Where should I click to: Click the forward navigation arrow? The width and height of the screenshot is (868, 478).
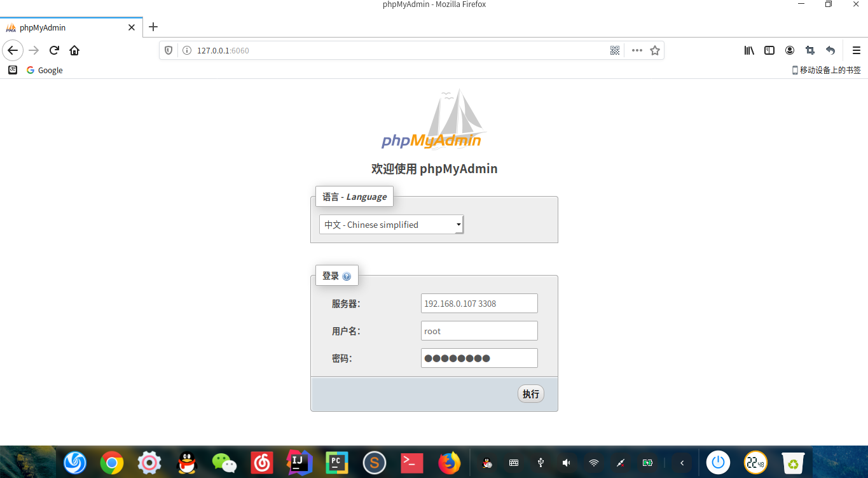34,50
